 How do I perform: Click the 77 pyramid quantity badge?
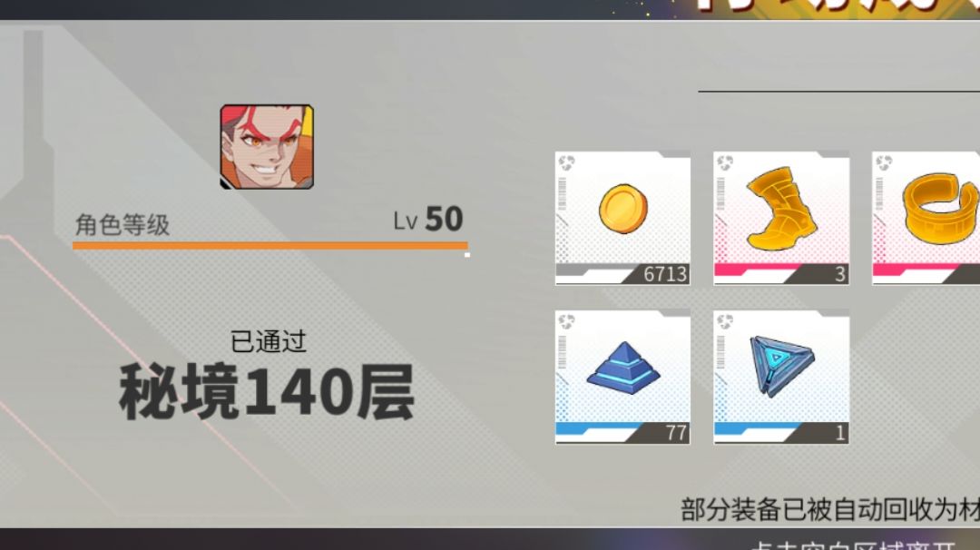click(676, 433)
